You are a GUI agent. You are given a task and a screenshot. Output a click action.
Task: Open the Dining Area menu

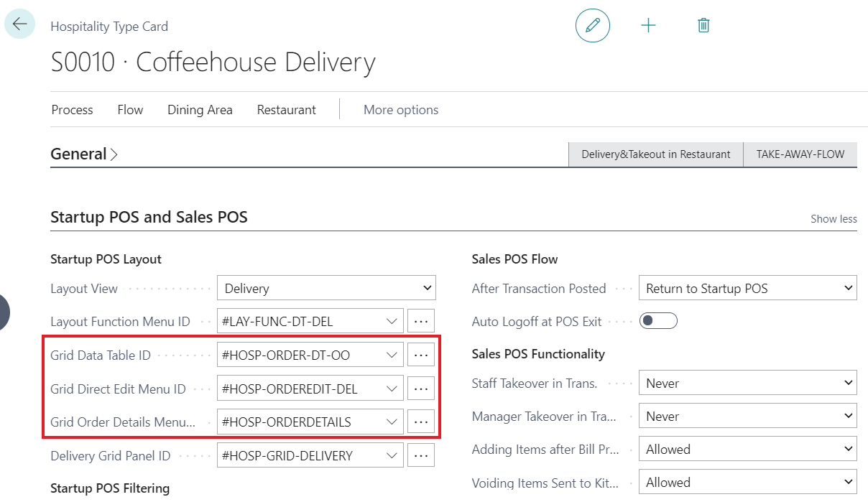pyautogui.click(x=200, y=110)
